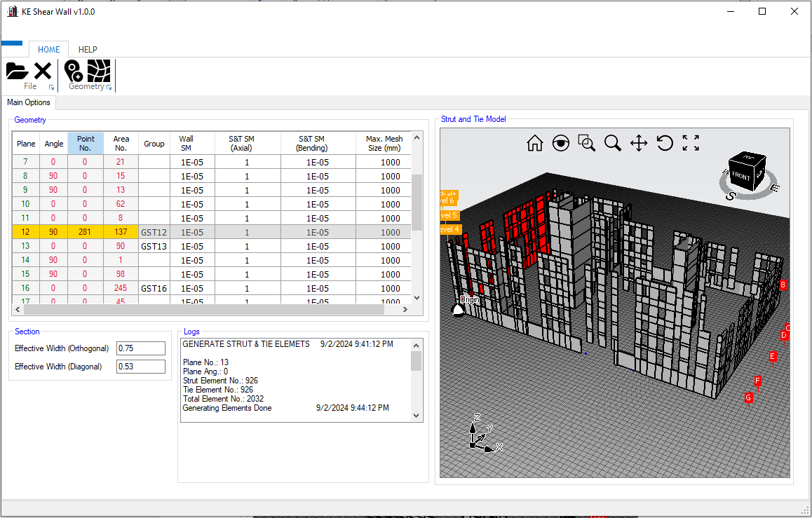Click the X icon to close current model
812x518 pixels.
(x=42, y=69)
